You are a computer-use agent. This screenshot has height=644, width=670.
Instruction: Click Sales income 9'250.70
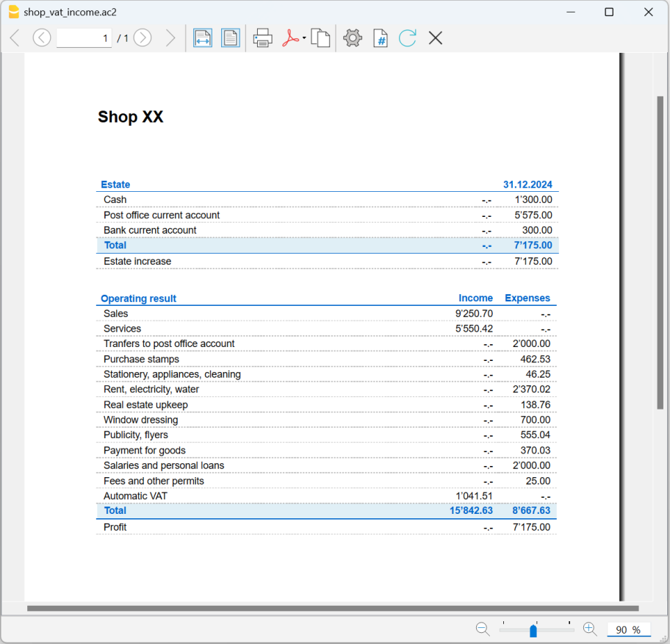coord(474,313)
